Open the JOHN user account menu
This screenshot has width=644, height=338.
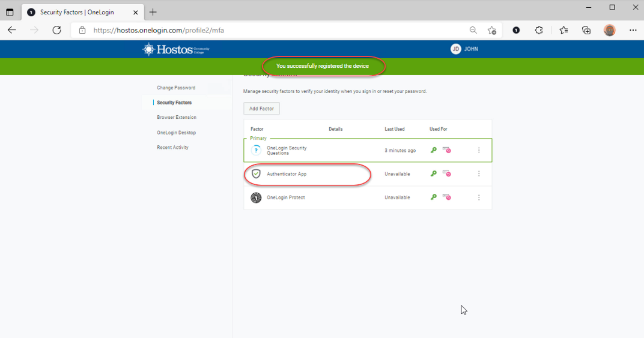(464, 49)
